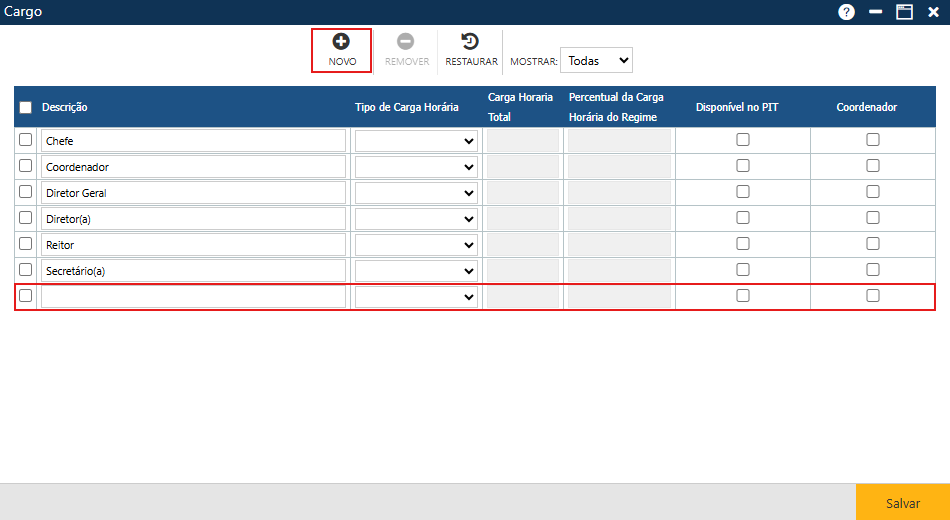Click the Disponível no PIT header
The width and height of the screenshot is (950, 520).
[737, 107]
